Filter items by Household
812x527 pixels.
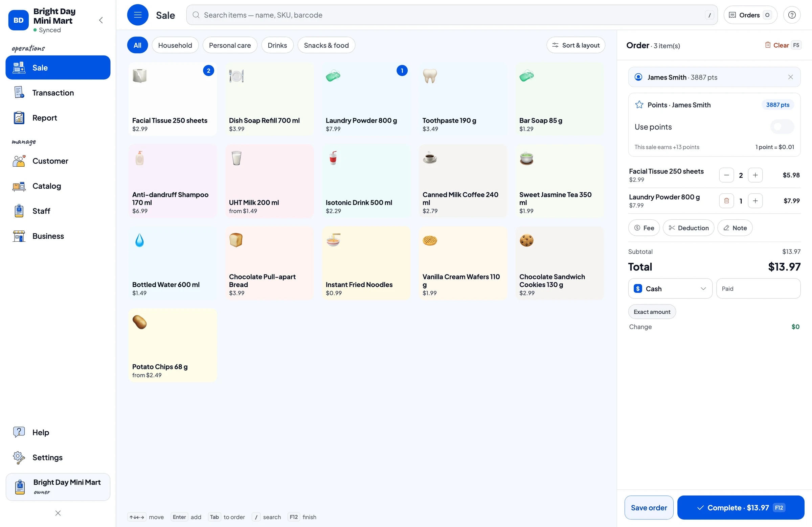(175, 45)
